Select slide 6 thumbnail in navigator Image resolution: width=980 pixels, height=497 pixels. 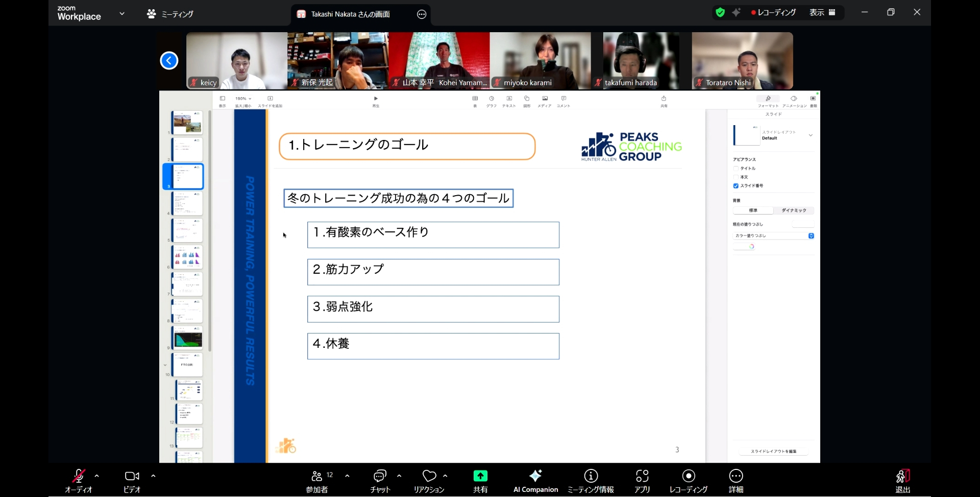pos(187,257)
